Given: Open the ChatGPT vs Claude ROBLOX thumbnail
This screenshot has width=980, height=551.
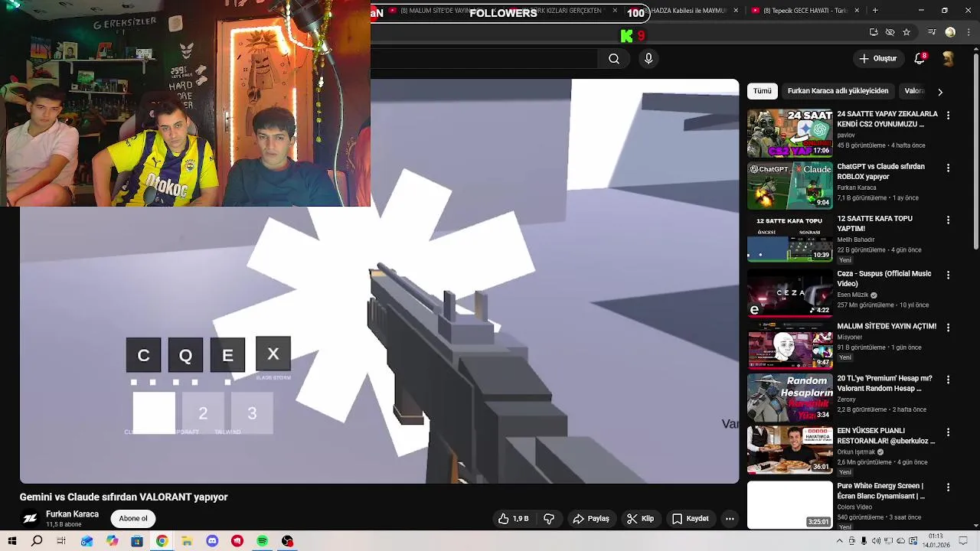Looking at the screenshot, I should pyautogui.click(x=789, y=185).
